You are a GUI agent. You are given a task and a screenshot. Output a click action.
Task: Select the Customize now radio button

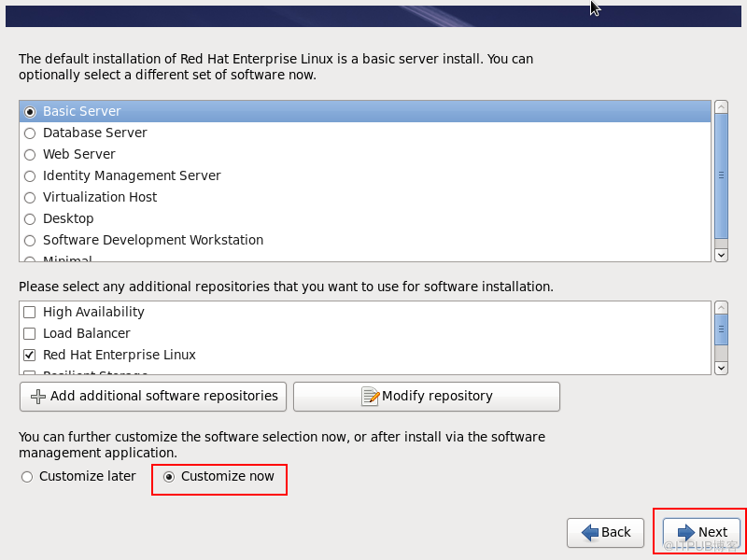coord(169,477)
